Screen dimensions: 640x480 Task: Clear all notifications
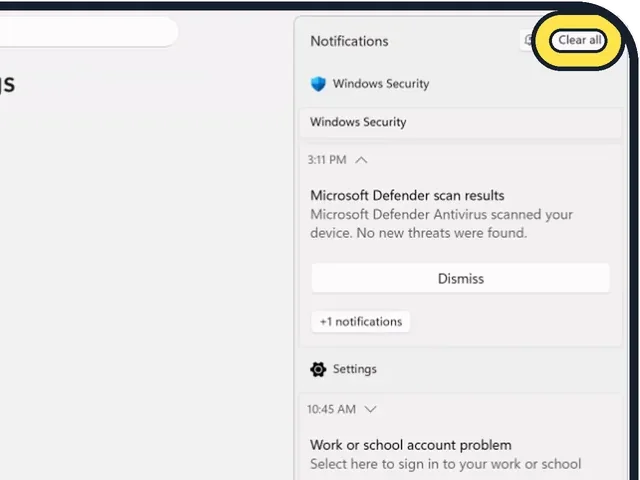pyautogui.click(x=578, y=40)
